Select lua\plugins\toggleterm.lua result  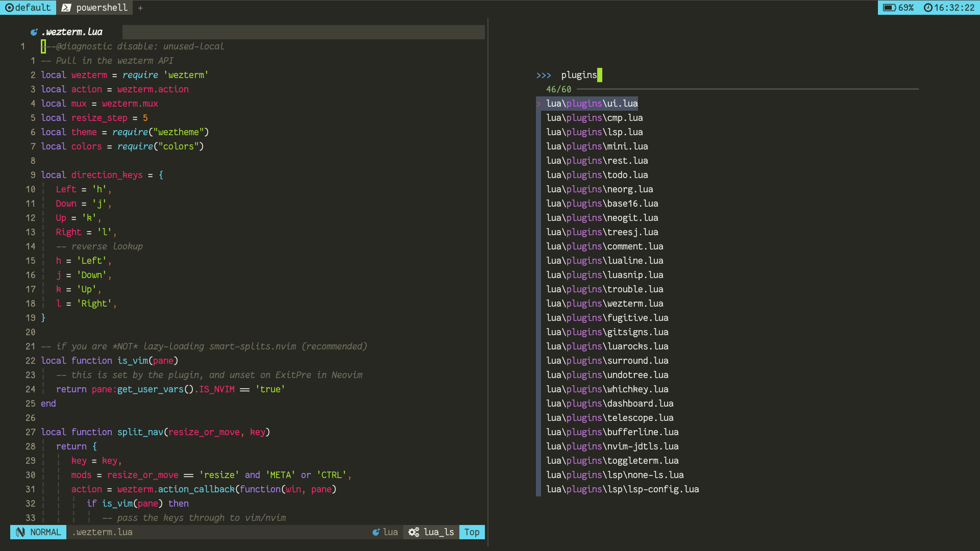(x=612, y=461)
